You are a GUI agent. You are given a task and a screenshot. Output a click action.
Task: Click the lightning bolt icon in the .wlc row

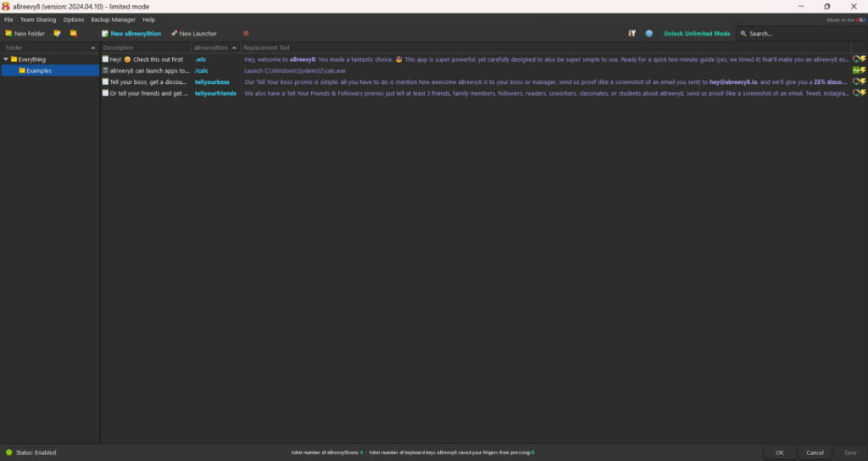click(863, 59)
